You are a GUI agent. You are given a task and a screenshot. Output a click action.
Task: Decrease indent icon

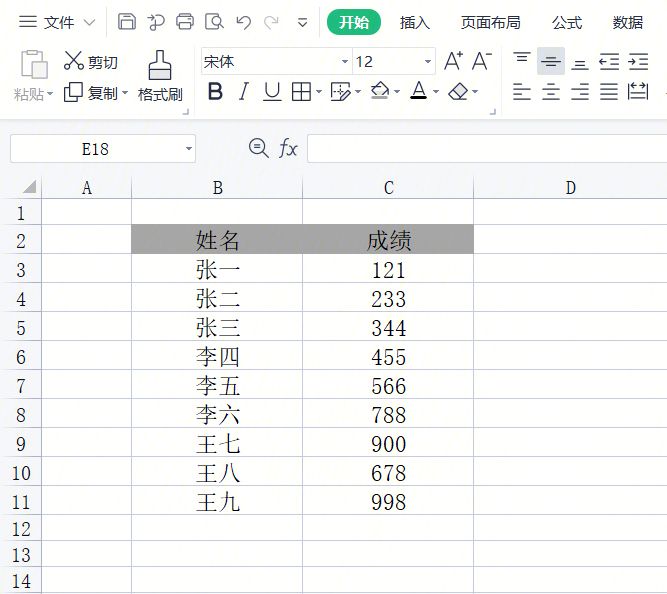pyautogui.click(x=609, y=62)
